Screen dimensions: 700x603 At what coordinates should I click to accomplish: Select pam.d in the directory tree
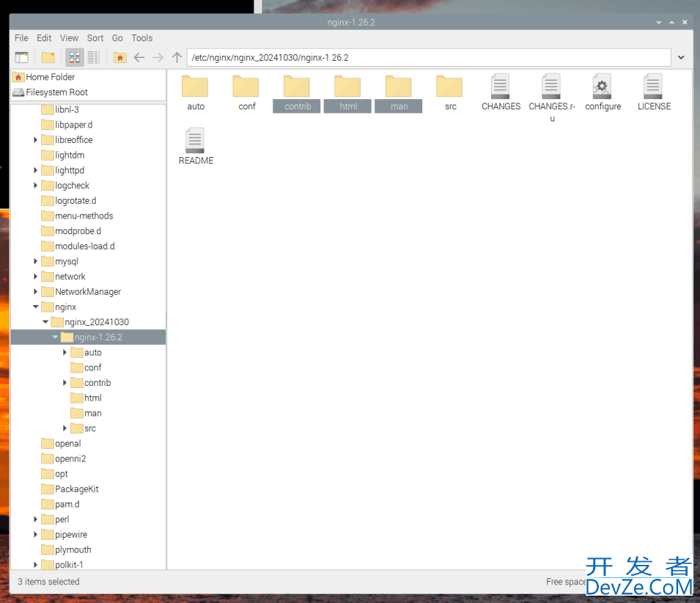[x=60, y=504]
